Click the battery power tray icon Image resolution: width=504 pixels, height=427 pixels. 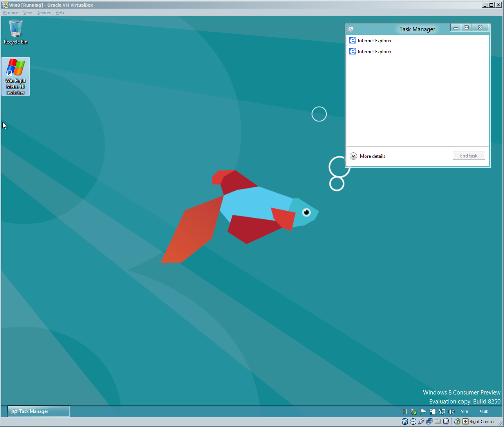[432, 412]
